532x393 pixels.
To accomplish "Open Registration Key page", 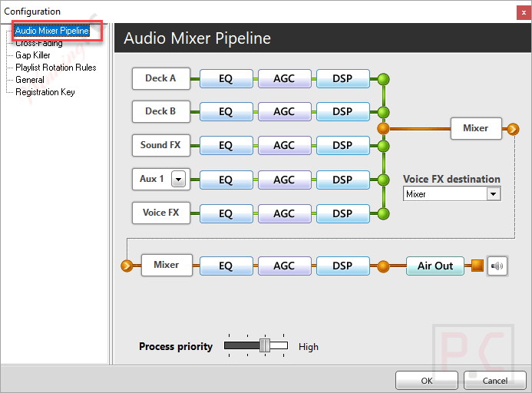I will [x=45, y=92].
